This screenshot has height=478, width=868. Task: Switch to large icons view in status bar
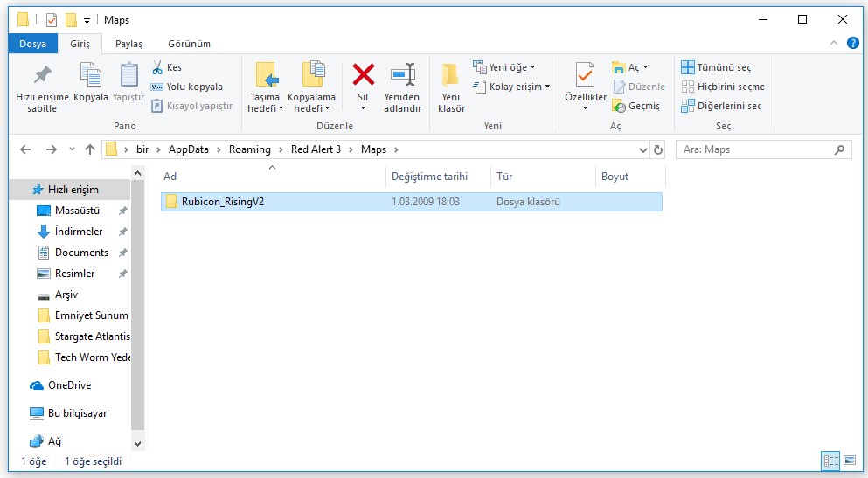[x=849, y=461]
